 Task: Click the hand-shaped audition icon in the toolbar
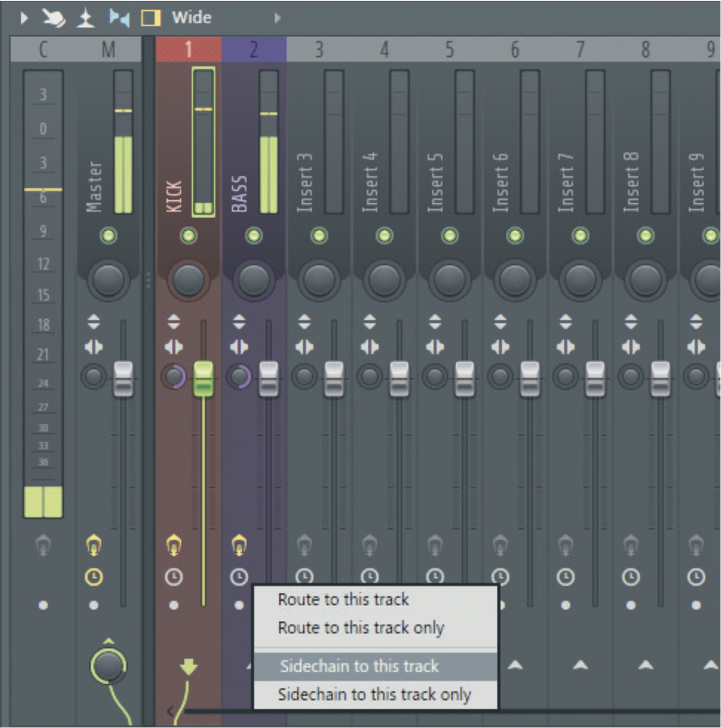54,17
